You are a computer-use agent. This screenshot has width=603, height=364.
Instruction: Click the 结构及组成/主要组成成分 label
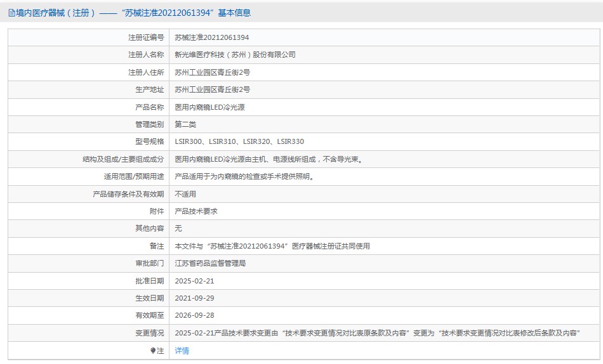pyautogui.click(x=123, y=159)
